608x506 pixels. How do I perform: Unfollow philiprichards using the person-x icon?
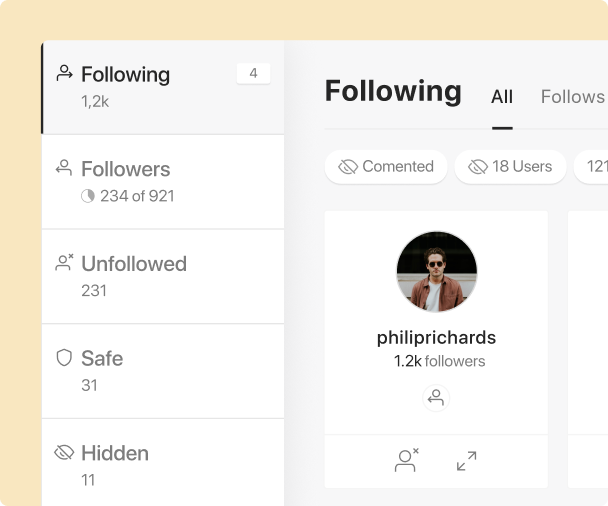[406, 460]
